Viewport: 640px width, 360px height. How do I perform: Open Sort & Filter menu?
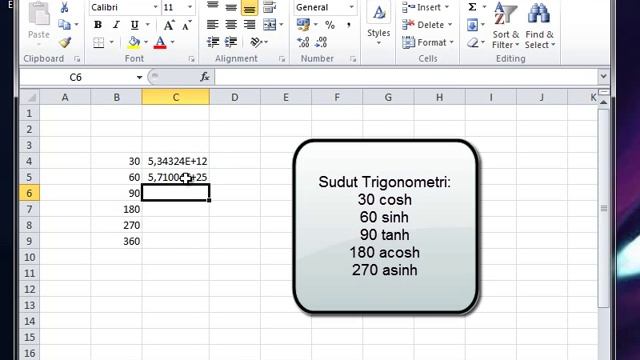coord(505,25)
